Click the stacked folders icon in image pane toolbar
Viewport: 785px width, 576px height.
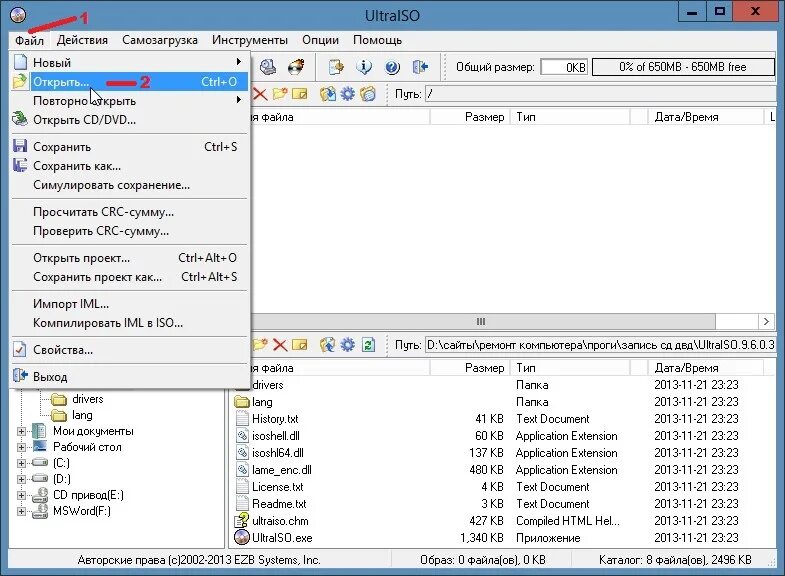pos(367,94)
